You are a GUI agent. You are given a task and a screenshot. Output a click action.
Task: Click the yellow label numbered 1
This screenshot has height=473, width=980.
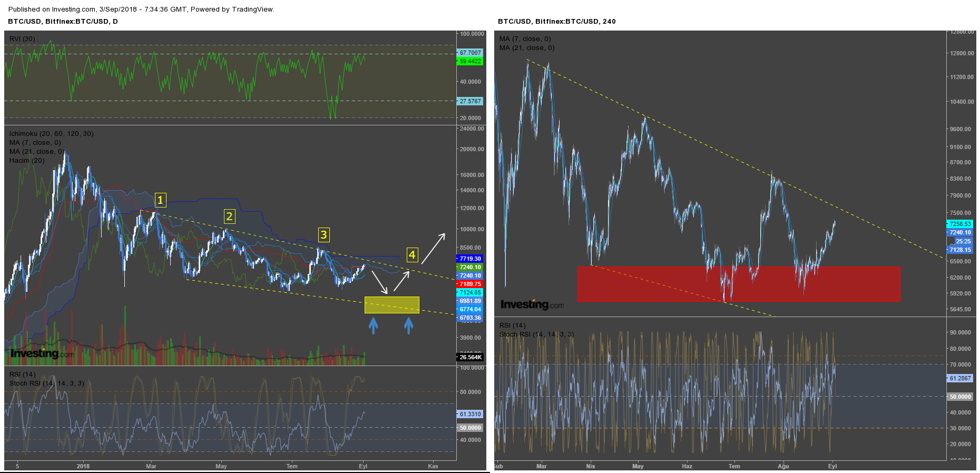coord(161,200)
